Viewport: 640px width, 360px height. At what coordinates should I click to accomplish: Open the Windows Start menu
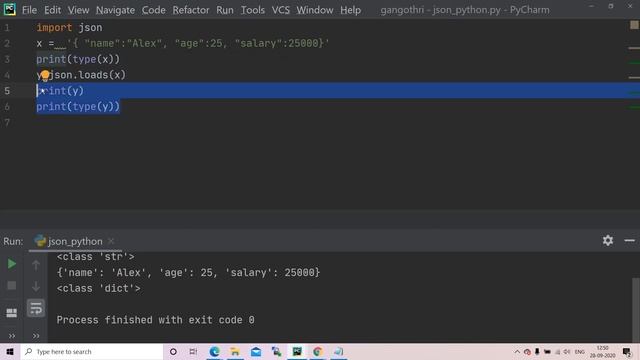tap(10, 351)
